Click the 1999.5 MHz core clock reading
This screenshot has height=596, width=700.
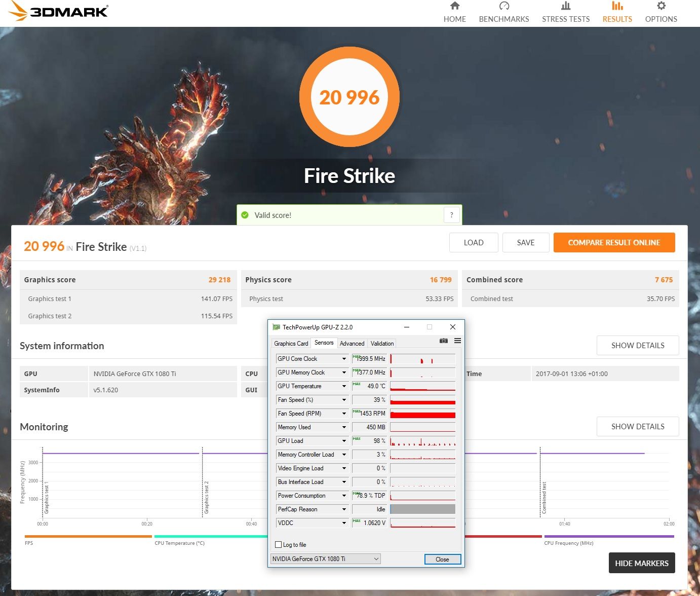tap(369, 359)
